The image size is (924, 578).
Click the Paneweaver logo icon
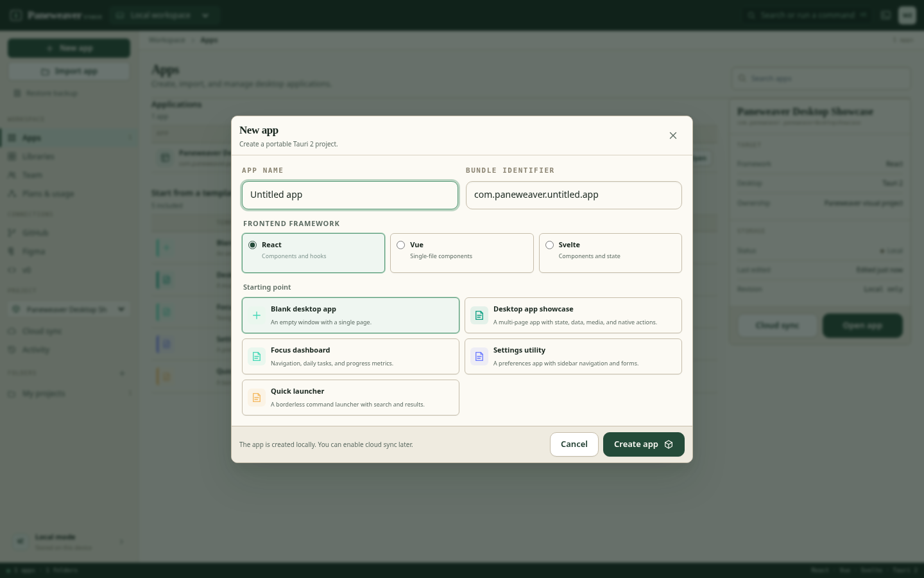pos(15,15)
